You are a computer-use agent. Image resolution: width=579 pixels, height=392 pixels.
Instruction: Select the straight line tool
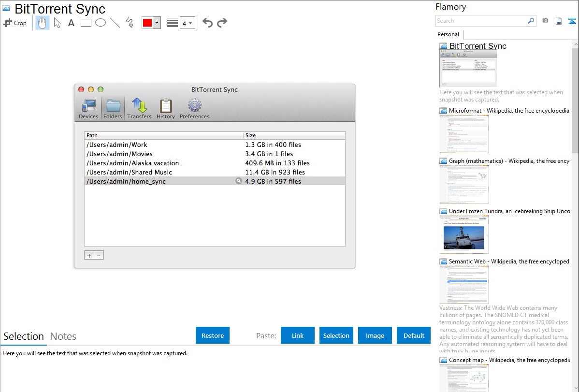pos(115,23)
